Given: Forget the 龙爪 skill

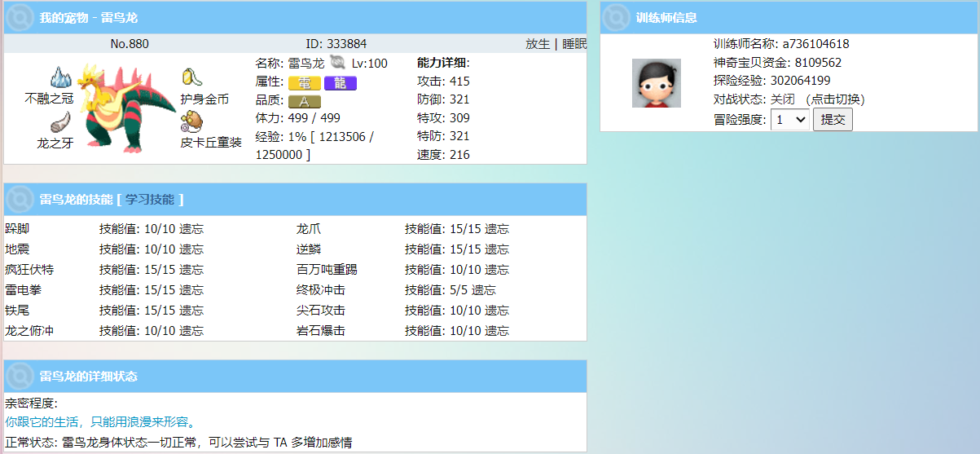Looking at the screenshot, I should [497, 229].
